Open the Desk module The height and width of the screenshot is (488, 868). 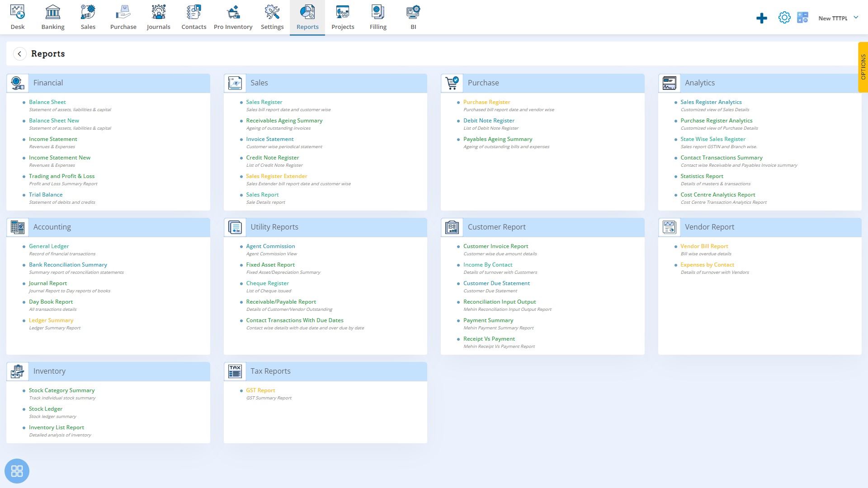17,17
